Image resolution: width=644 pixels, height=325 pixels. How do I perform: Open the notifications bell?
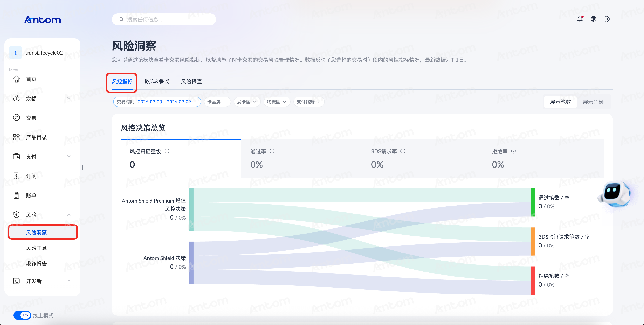click(x=580, y=19)
